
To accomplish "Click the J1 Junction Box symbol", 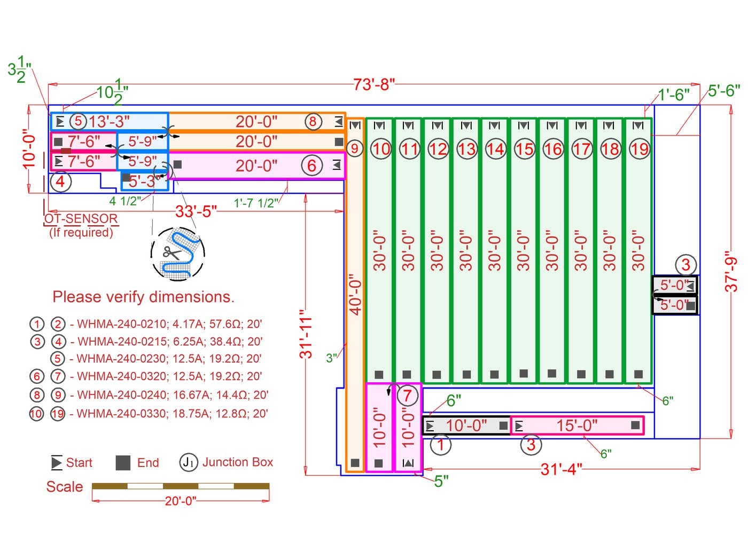I will tap(189, 462).
